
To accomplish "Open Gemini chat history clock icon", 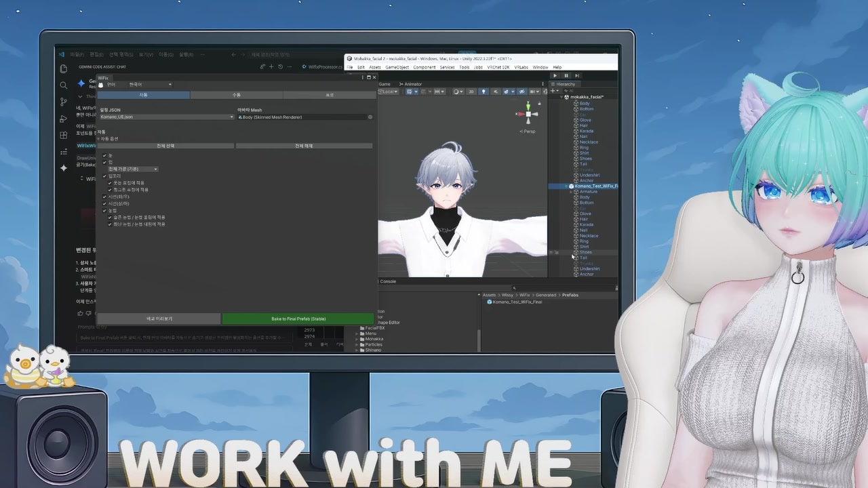I will pos(279,66).
